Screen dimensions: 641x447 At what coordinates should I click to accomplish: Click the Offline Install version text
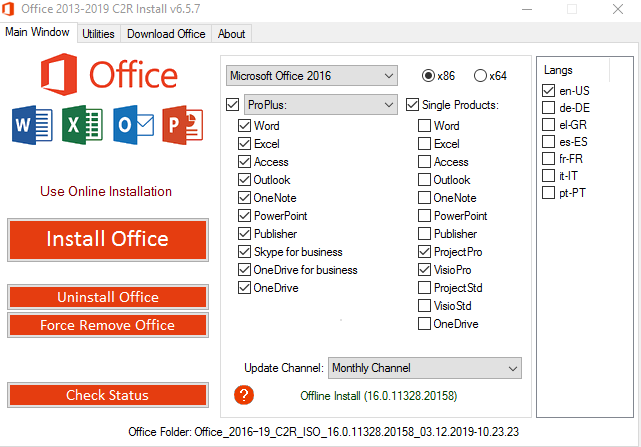[x=379, y=396]
